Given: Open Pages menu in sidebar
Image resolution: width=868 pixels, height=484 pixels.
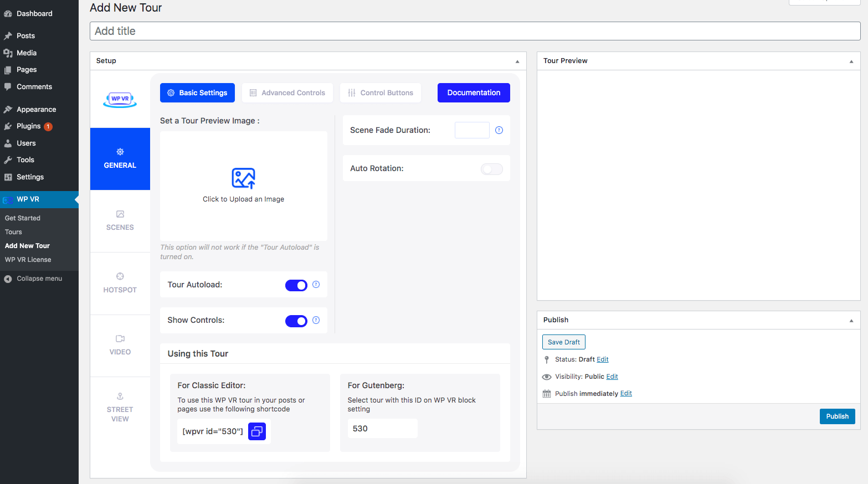Looking at the screenshot, I should point(39,70).
